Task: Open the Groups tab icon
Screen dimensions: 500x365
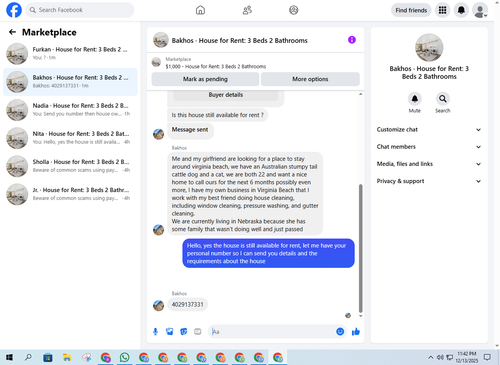Action: (293, 10)
